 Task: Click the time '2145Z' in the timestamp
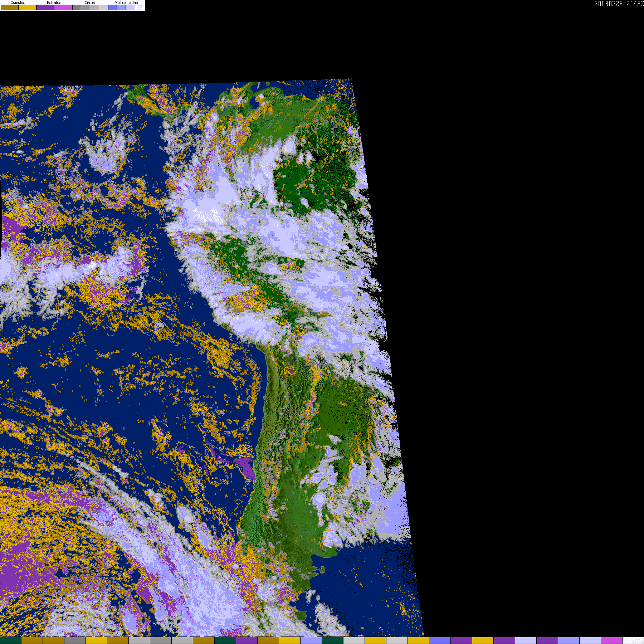pyautogui.click(x=635, y=4)
